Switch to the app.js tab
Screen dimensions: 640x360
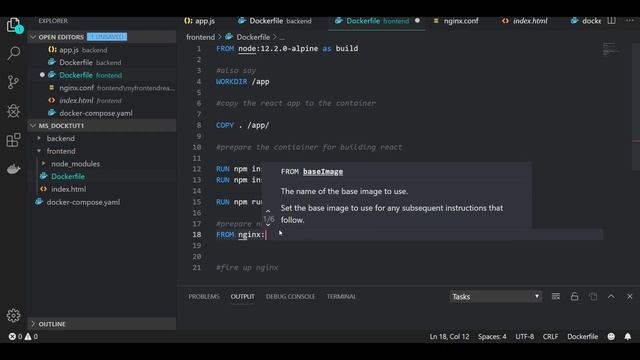tap(200, 21)
